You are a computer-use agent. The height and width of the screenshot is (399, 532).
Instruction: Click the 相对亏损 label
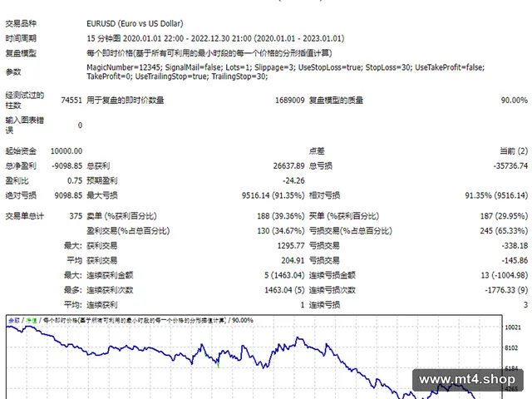(324, 195)
